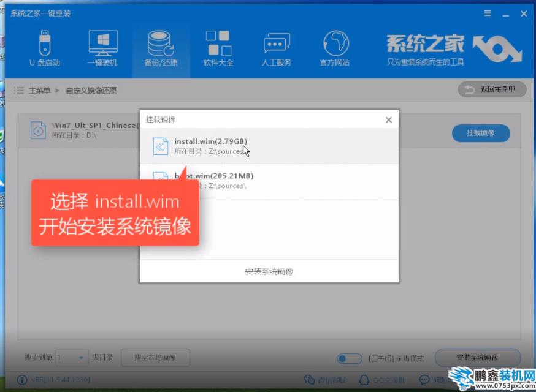Image resolution: width=536 pixels, height=392 pixels.
Task: Click bottom-right 安装系统镜像 button
Action: pos(477,358)
